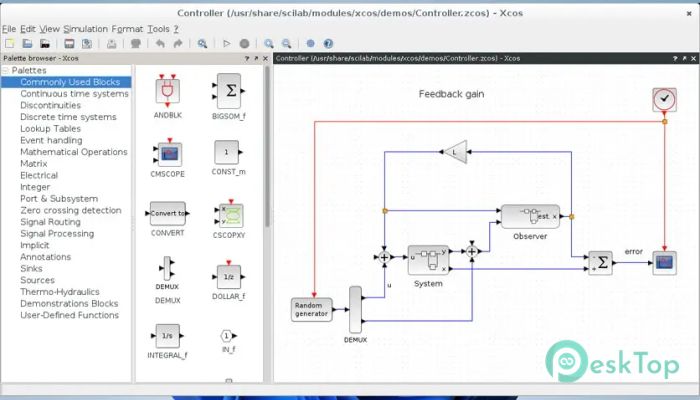Select Signal Routing palette

[50, 222]
